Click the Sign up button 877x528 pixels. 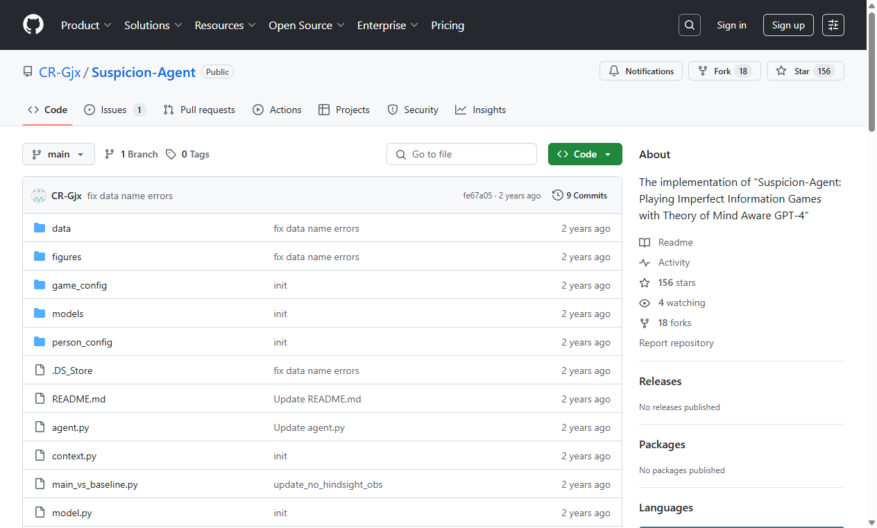(x=788, y=25)
